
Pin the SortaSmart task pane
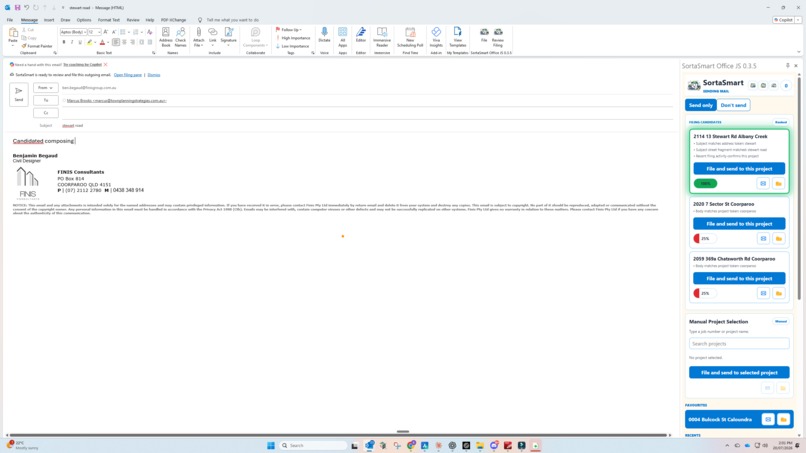click(787, 66)
